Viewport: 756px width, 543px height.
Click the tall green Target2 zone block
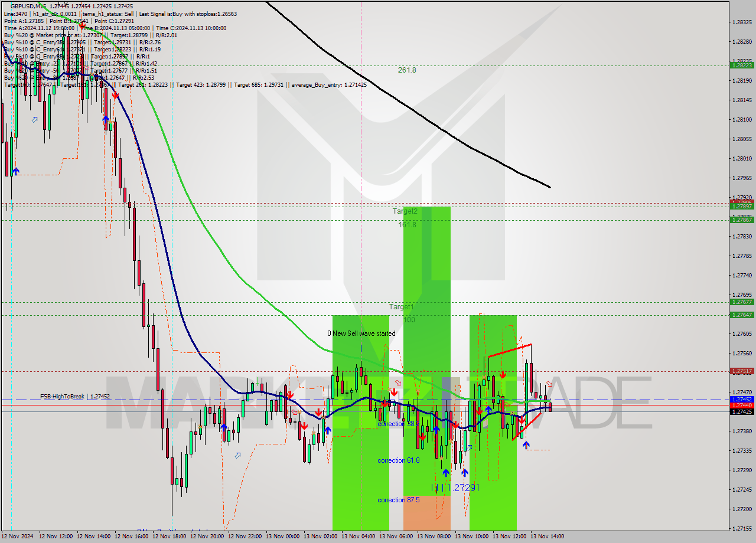pyautogui.click(x=427, y=351)
